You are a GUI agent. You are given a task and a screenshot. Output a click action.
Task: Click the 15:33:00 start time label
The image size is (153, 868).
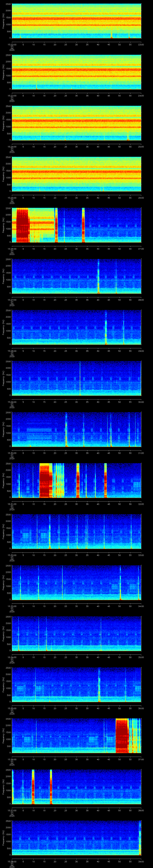tap(12, 606)
